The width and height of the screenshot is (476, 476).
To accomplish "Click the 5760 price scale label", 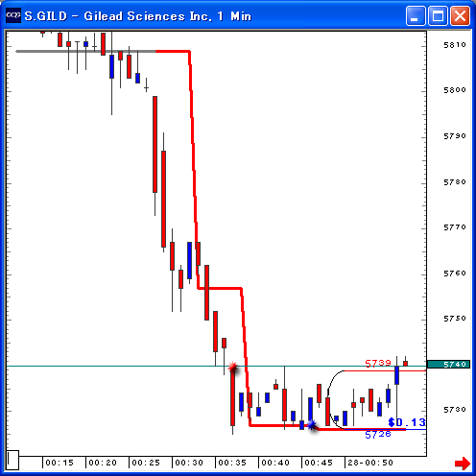I will pyautogui.click(x=455, y=274).
